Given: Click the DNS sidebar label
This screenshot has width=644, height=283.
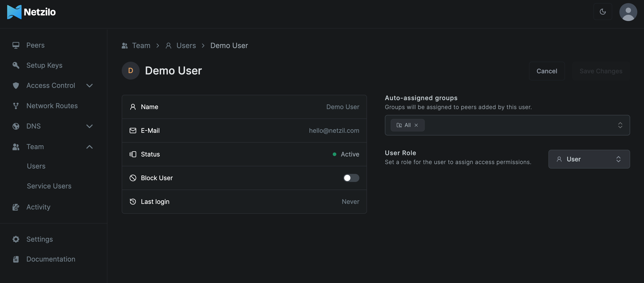Looking at the screenshot, I should (34, 126).
